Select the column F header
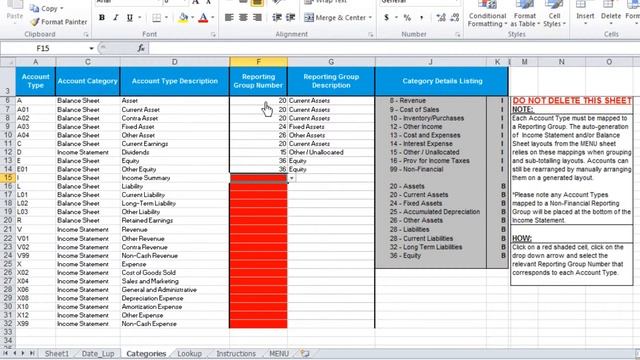This screenshot has width=640, height=360. [x=258, y=62]
